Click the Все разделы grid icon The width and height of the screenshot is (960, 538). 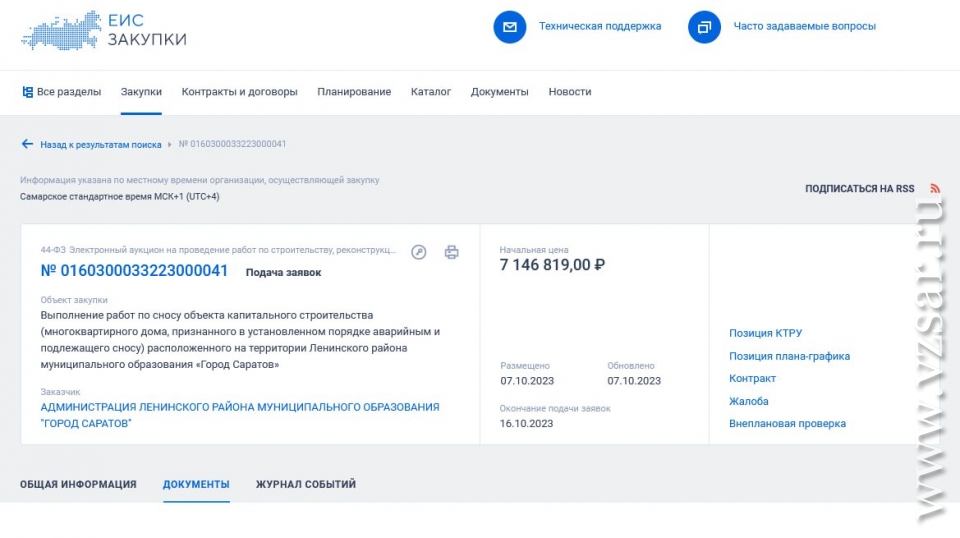click(x=28, y=92)
